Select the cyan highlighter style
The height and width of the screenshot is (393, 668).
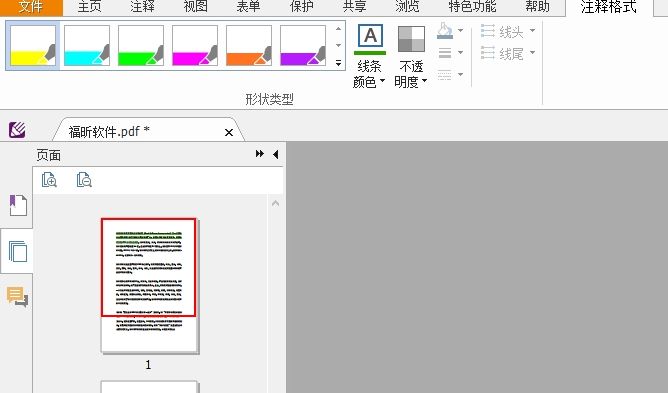[x=87, y=46]
